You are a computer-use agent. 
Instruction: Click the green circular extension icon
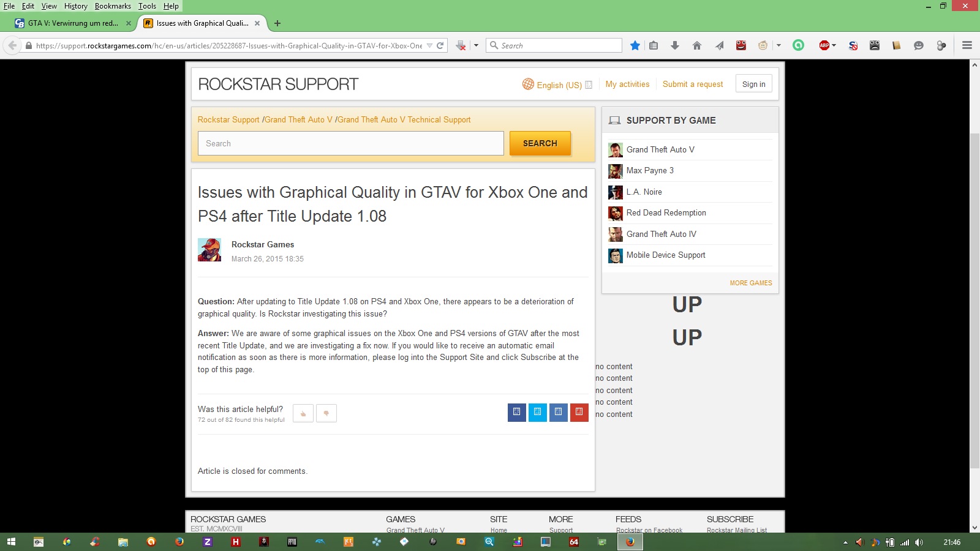[x=798, y=45]
